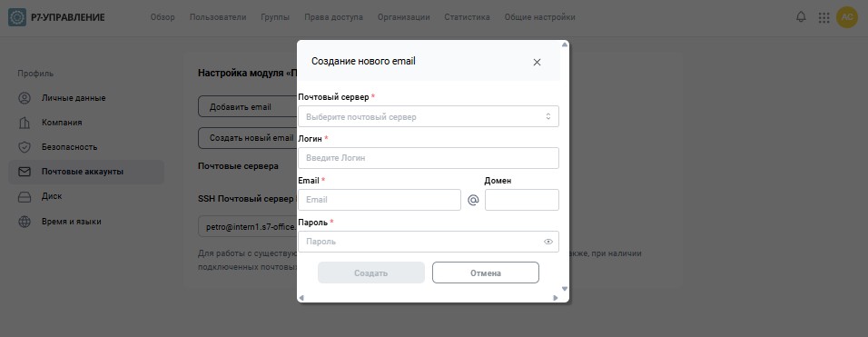Click the Р7-УПРАВЛЕНИЕ brand title
The height and width of the screenshot is (337, 868).
[68, 17]
